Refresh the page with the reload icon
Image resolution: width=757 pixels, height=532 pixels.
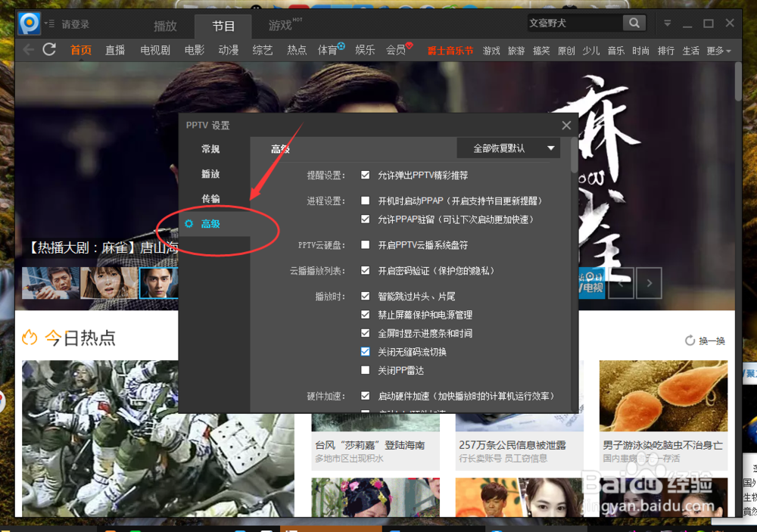[49, 49]
